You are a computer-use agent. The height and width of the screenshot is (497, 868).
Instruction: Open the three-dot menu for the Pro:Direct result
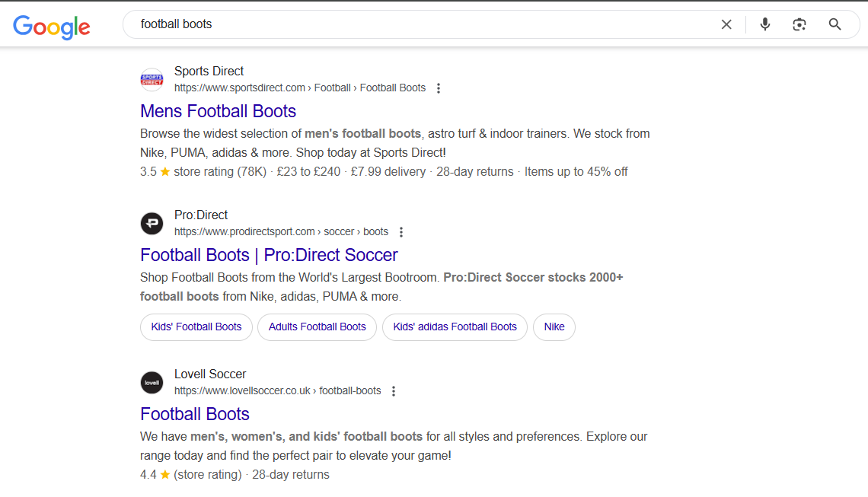pyautogui.click(x=401, y=232)
